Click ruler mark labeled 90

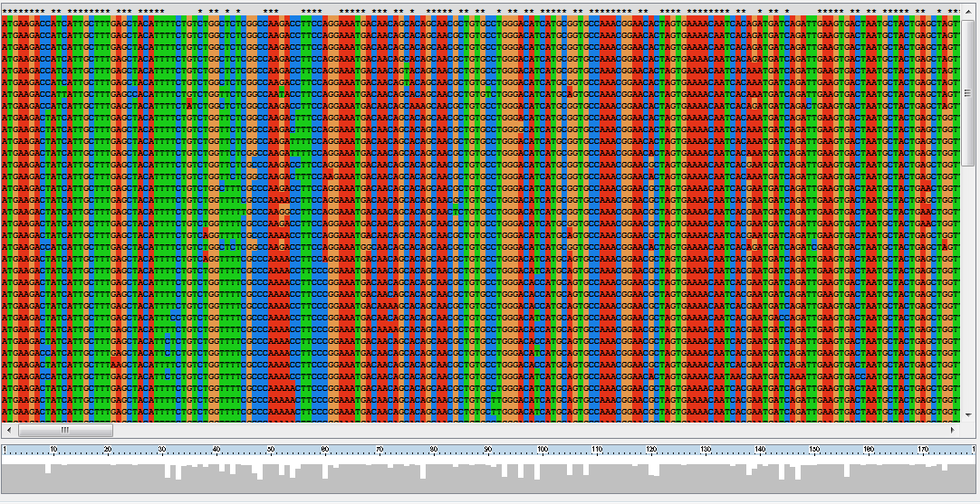488,450
